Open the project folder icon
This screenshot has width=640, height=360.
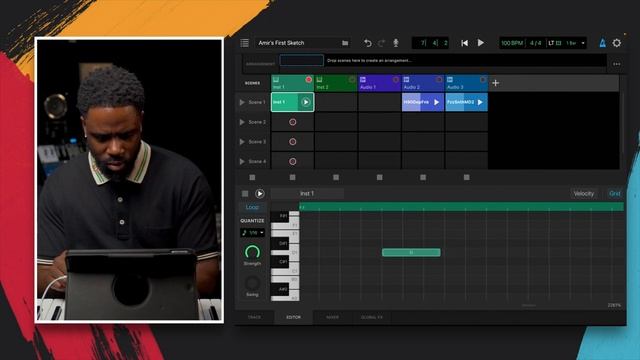tap(345, 43)
